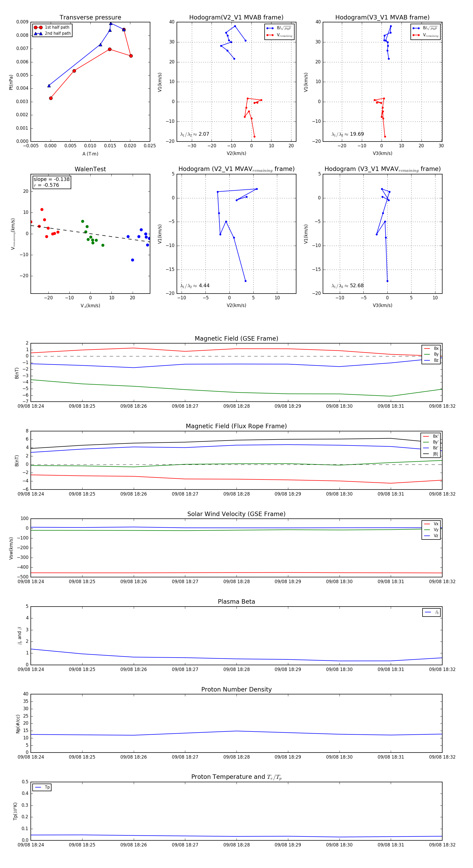Screen dimensions: 473x868
Task: Click "Bx'" in the flux rope legend
Action: [431, 436]
